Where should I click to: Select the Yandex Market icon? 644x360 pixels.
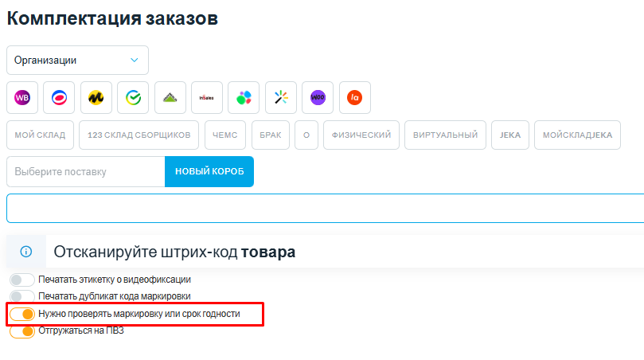(x=96, y=97)
